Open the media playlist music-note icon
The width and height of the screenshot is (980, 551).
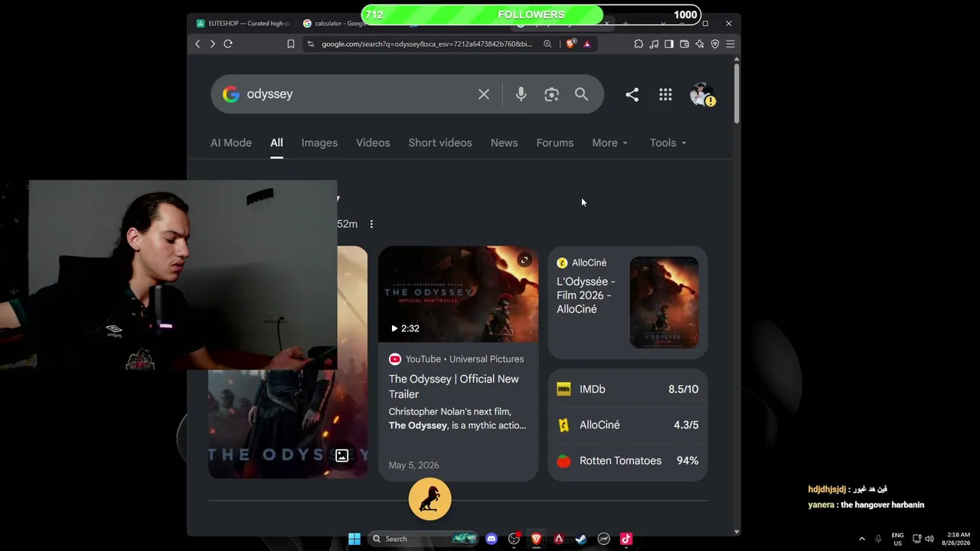click(x=654, y=44)
